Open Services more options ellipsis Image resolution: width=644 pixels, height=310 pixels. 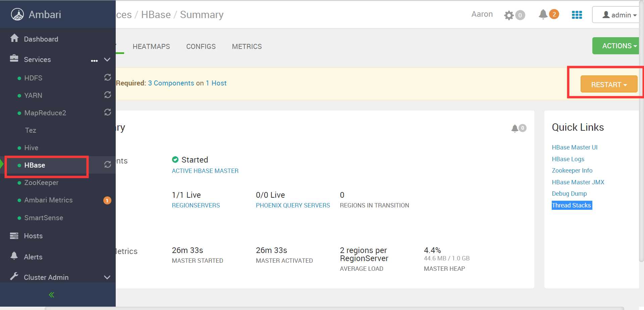point(94,61)
